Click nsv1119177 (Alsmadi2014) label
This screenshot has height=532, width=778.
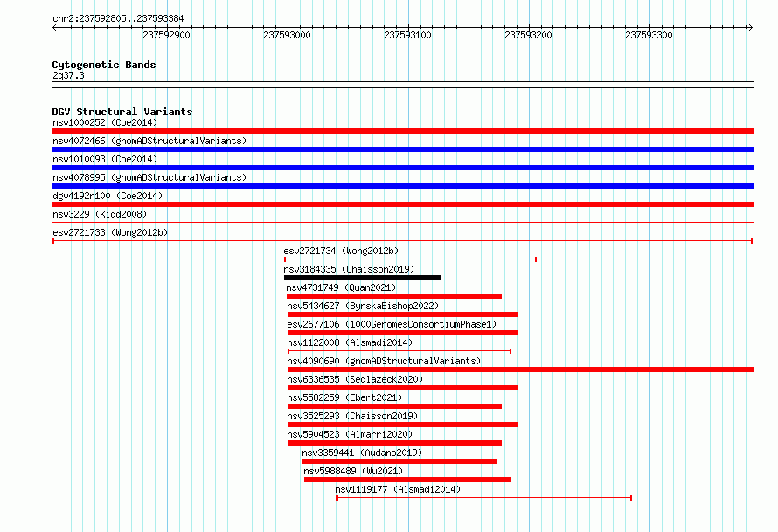click(x=398, y=489)
